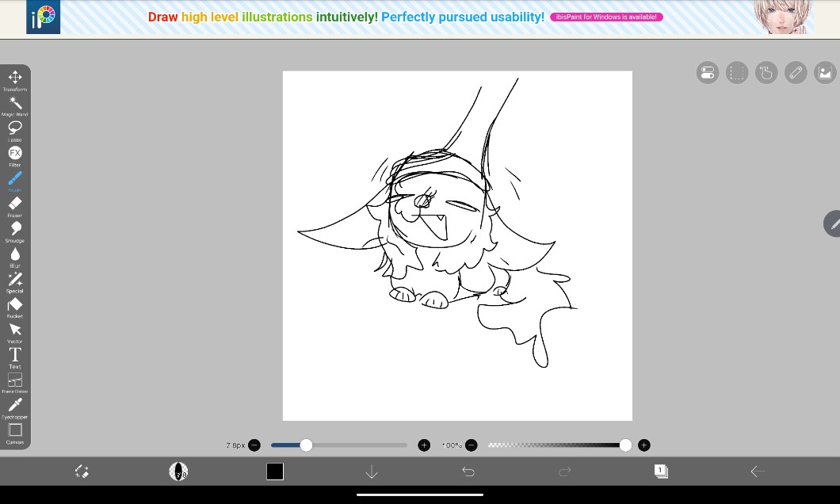Open the ruler tool menu
Viewport: 840px width, 504px height.
click(795, 73)
